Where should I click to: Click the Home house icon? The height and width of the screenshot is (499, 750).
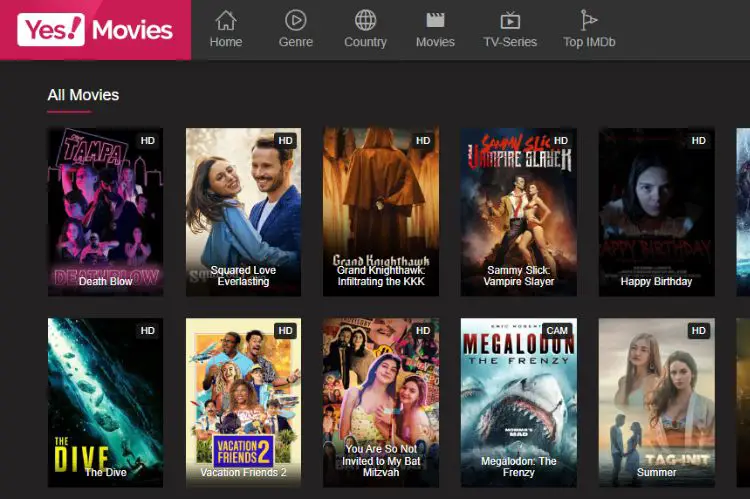(x=226, y=21)
